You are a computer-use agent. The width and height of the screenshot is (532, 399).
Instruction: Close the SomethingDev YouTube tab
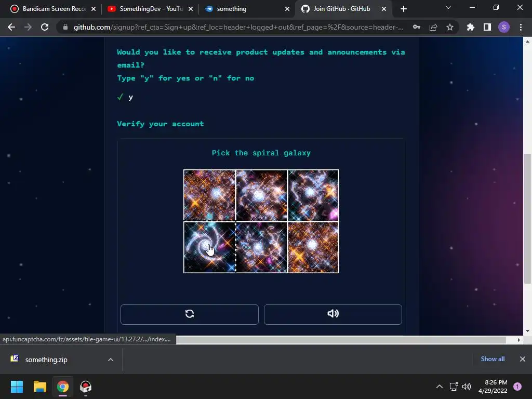point(190,9)
